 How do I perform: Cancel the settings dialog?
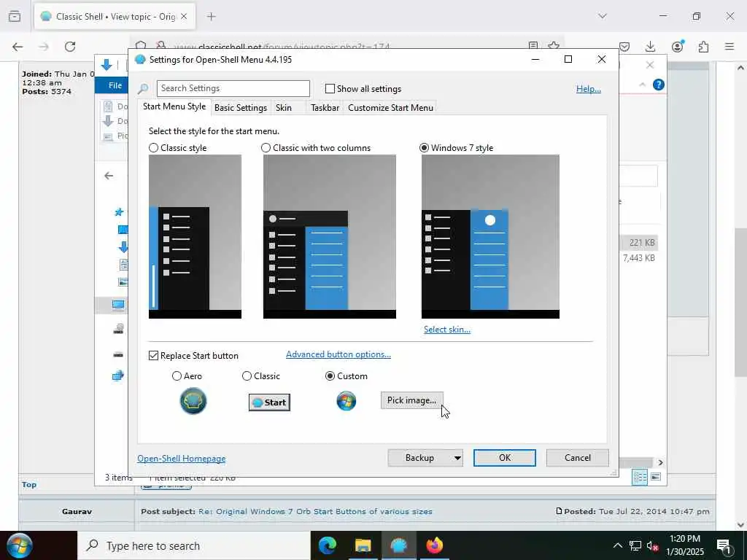pos(578,458)
